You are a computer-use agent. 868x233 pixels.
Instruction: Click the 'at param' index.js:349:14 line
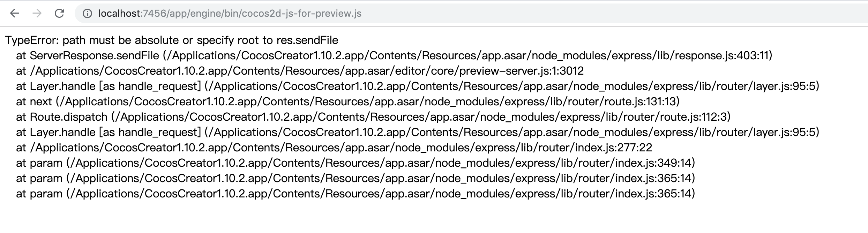349,163
